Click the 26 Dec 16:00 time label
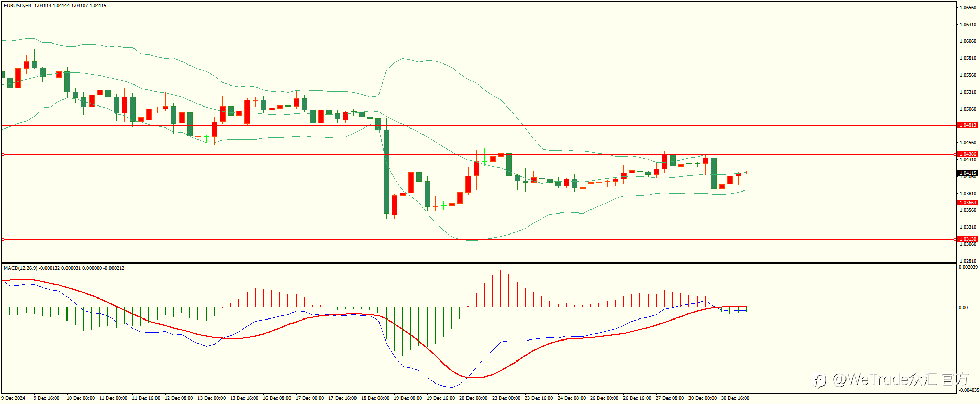 (x=637, y=398)
